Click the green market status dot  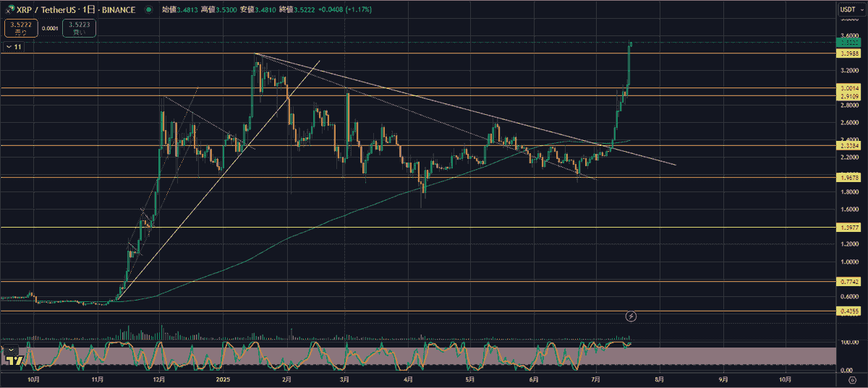[x=148, y=10]
